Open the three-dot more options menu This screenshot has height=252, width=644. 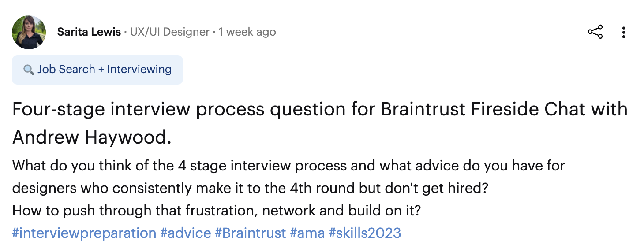pyautogui.click(x=624, y=32)
